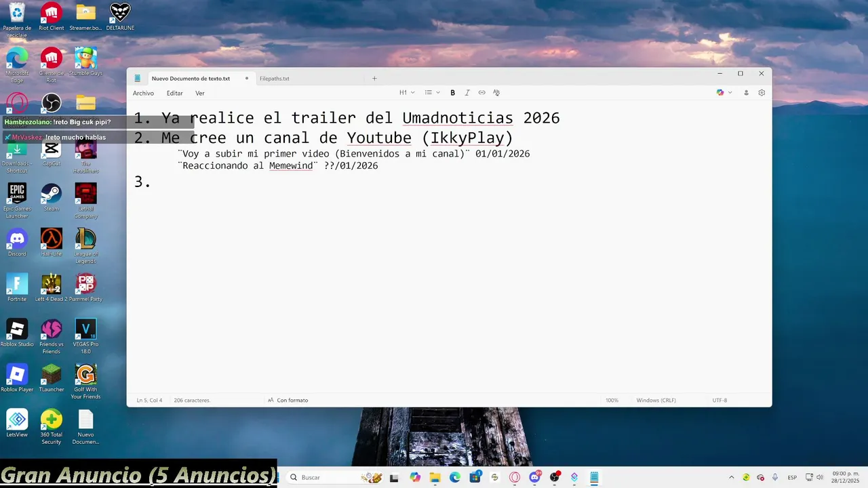Open the Stumble Guys desktop icon
868x488 pixels.
[85, 62]
